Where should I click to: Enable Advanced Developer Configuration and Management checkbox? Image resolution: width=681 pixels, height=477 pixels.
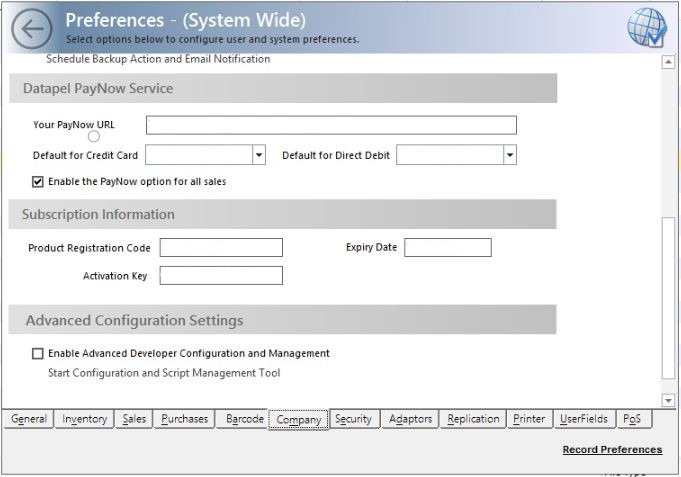pyautogui.click(x=38, y=353)
